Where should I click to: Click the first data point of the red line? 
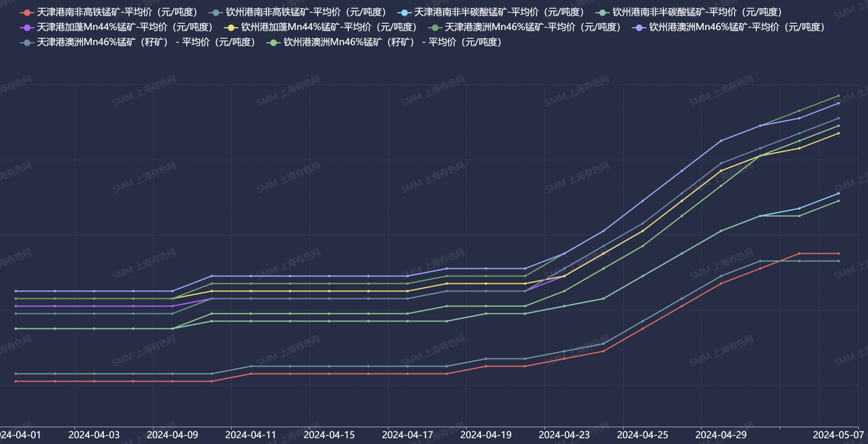16,381
